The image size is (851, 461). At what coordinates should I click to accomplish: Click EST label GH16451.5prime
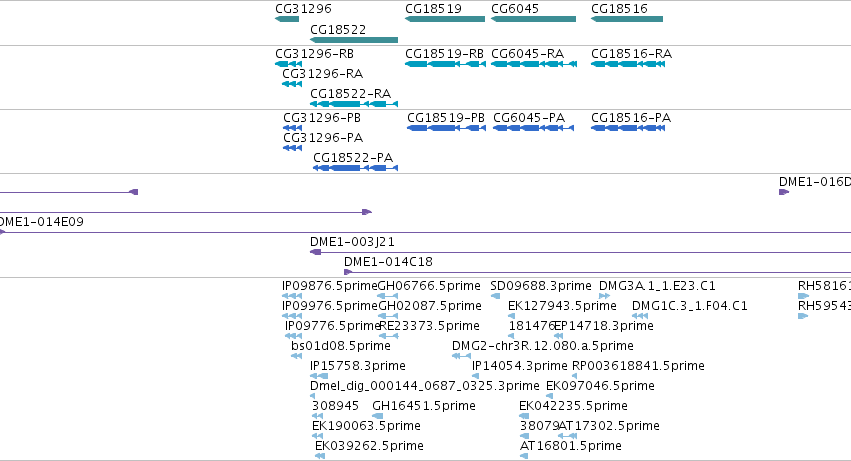pos(424,406)
